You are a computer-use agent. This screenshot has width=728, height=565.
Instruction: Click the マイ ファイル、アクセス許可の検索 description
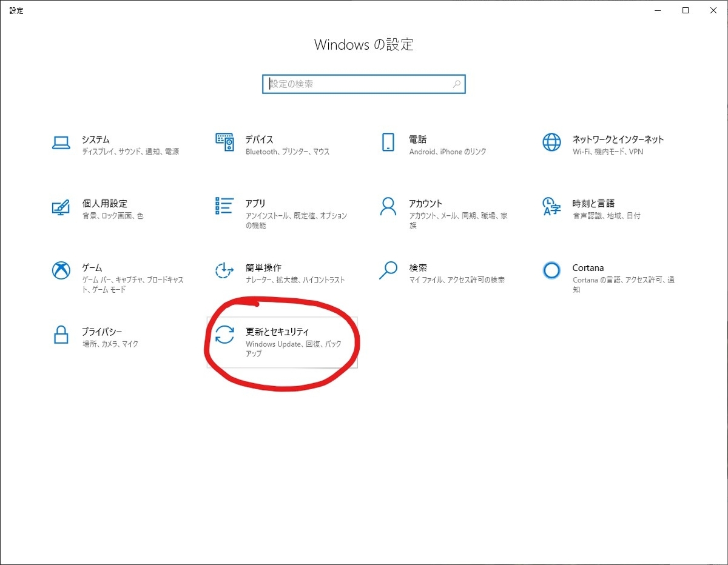[x=457, y=280]
